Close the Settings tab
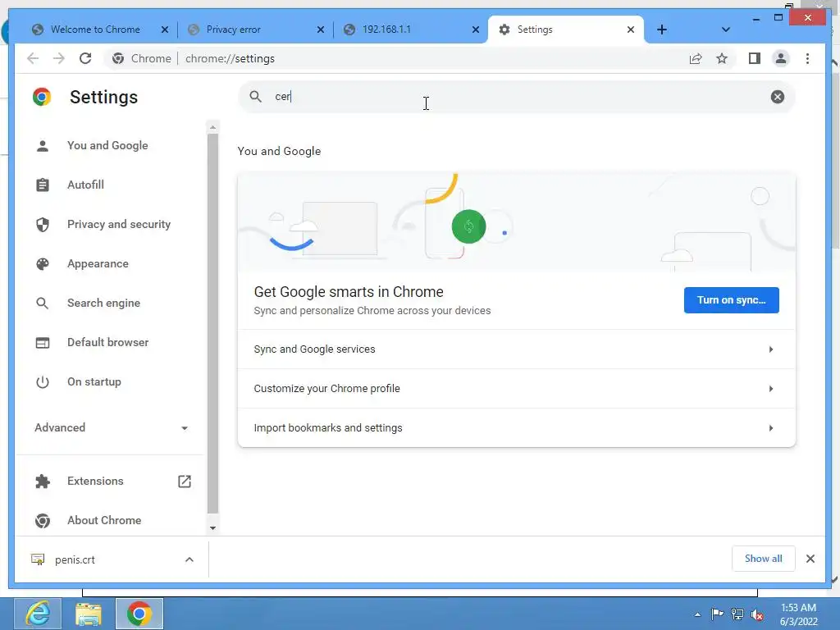 tap(631, 30)
